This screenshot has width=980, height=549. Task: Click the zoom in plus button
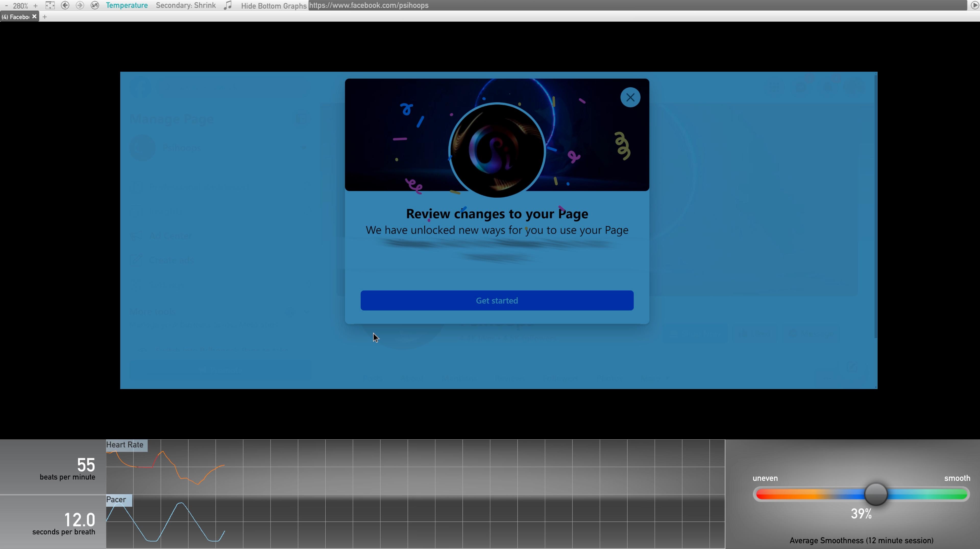point(35,6)
